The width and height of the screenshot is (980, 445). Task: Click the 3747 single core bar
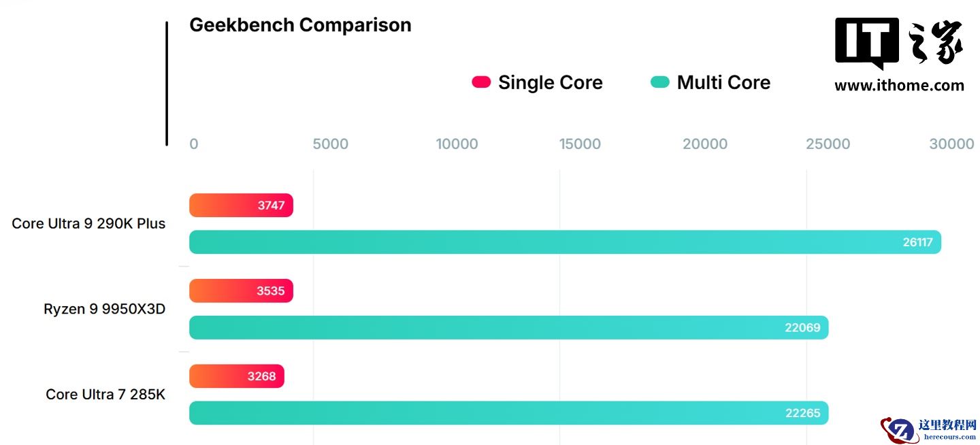[x=241, y=205]
